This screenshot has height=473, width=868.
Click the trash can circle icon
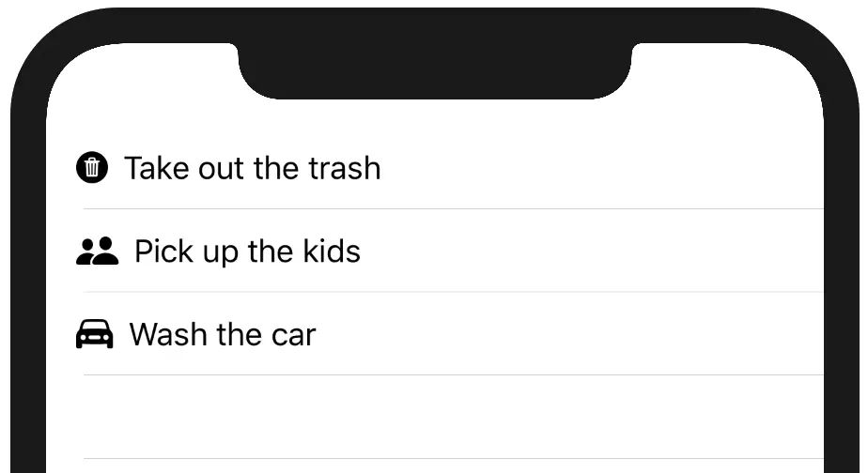tap(92, 167)
